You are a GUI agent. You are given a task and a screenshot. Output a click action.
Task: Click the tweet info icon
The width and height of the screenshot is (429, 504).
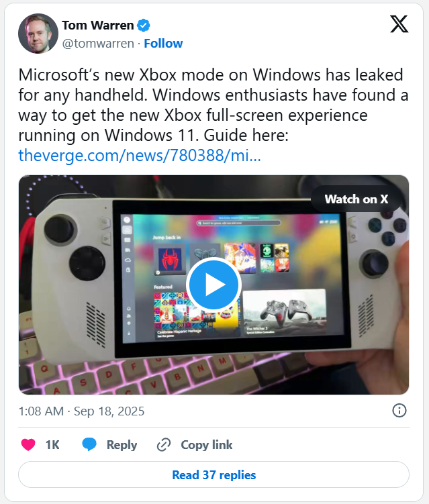coord(399,411)
